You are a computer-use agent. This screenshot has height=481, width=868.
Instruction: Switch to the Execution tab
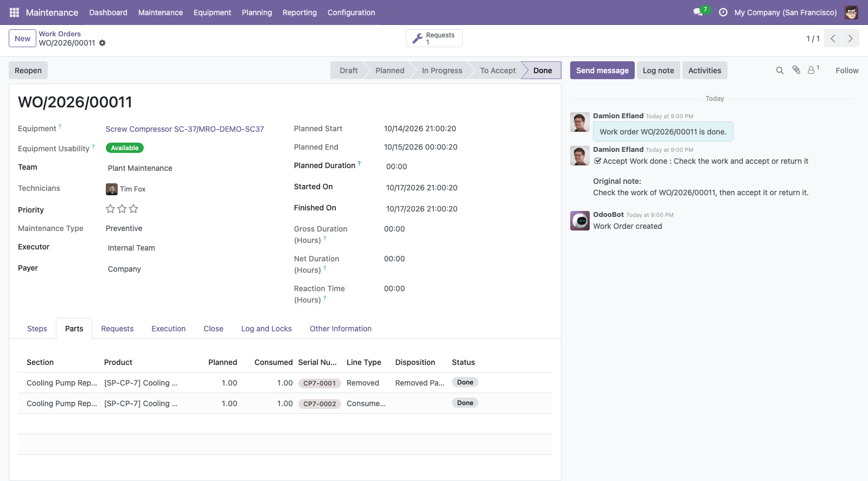169,329
